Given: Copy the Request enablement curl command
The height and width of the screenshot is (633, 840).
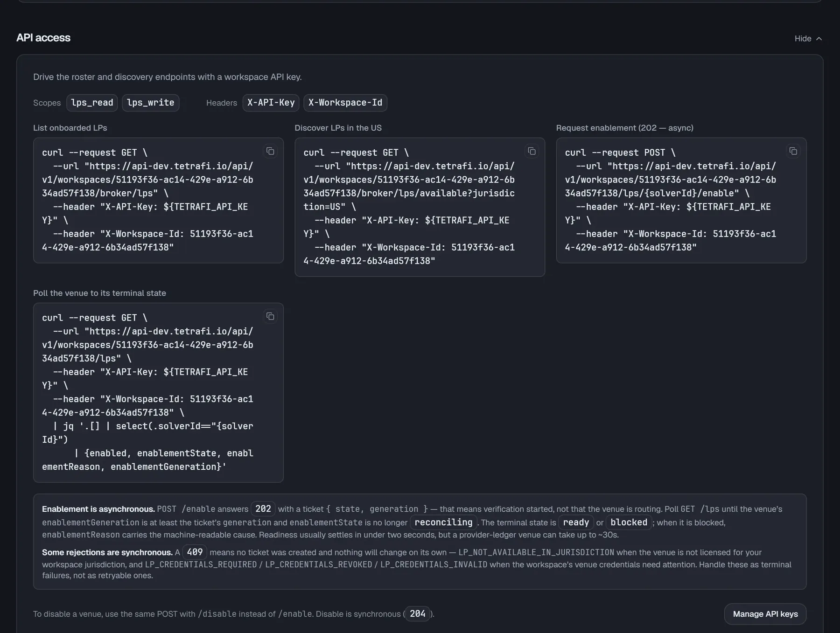Looking at the screenshot, I should (x=793, y=151).
